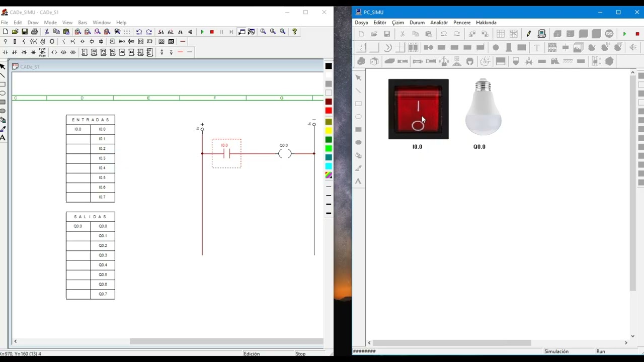Open the Dosya menu in PC_SIMU
The width and height of the screenshot is (644, 362).
(361, 23)
